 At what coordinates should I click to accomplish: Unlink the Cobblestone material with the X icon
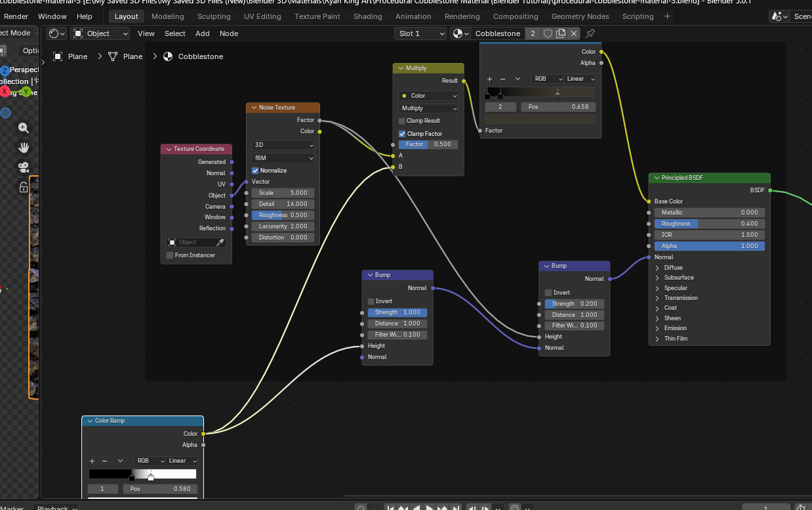pyautogui.click(x=574, y=33)
